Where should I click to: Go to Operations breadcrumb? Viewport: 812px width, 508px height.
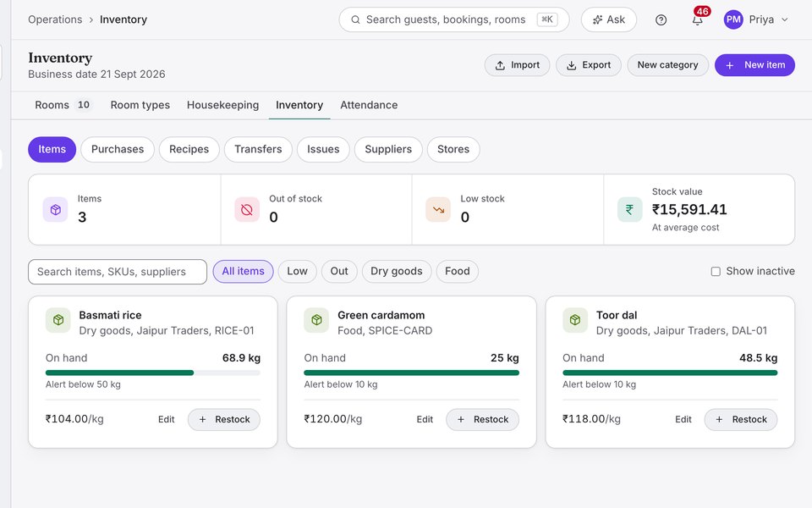tap(55, 19)
